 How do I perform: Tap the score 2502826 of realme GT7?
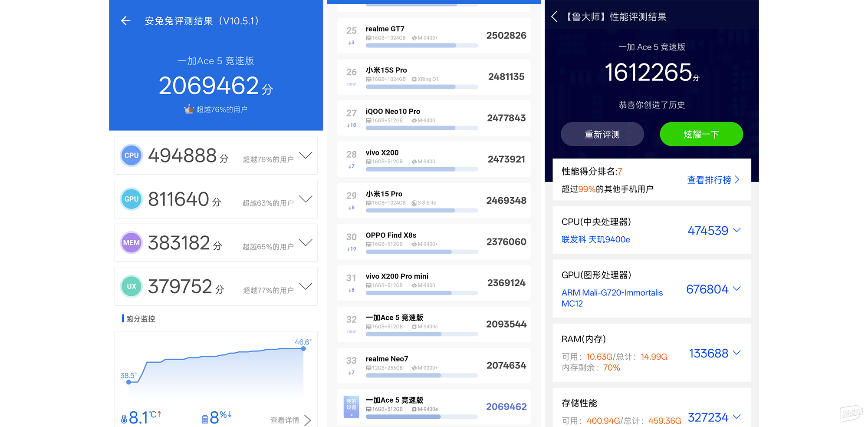click(x=506, y=36)
